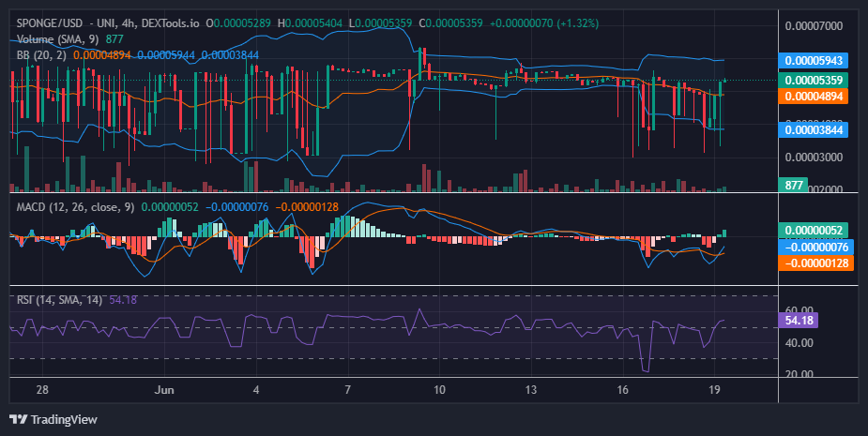Screen dimensions: 868x436
Task: Click the 0.00007000 price axis tick
Action: pos(814,26)
